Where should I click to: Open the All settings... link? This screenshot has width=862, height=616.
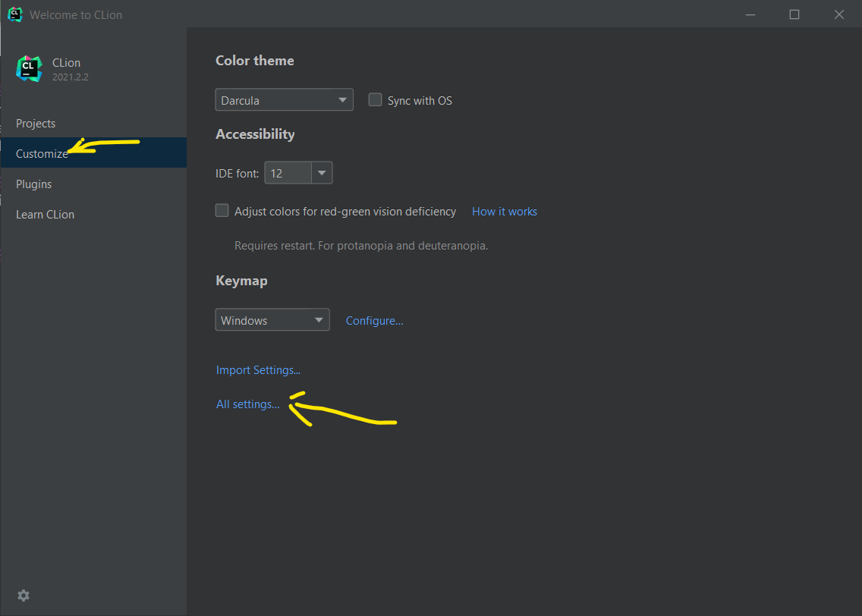247,404
